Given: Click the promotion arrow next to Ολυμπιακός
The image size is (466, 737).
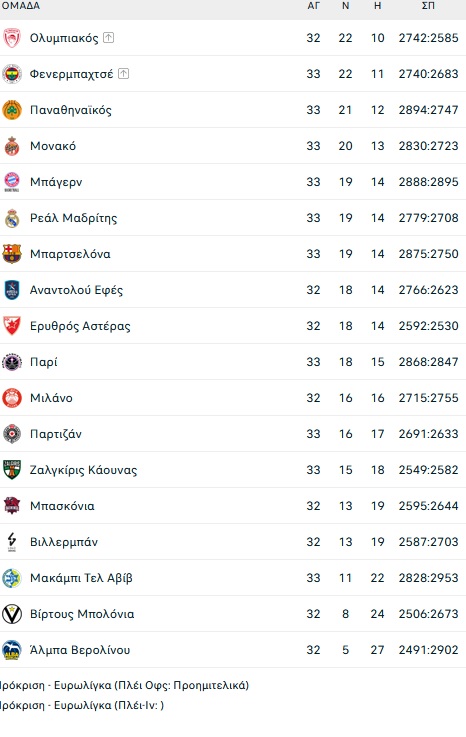Looking at the screenshot, I should [109, 38].
